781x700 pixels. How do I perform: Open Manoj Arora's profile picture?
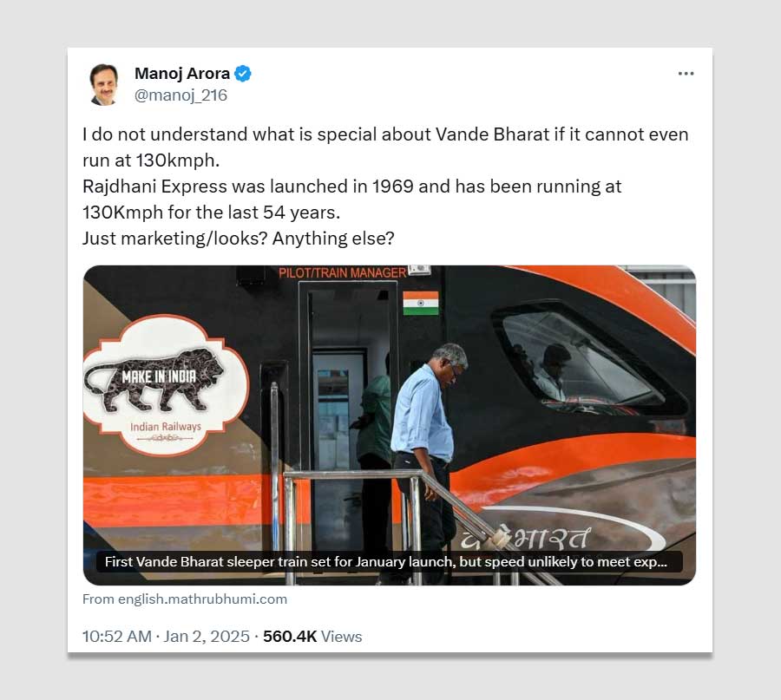click(x=104, y=84)
